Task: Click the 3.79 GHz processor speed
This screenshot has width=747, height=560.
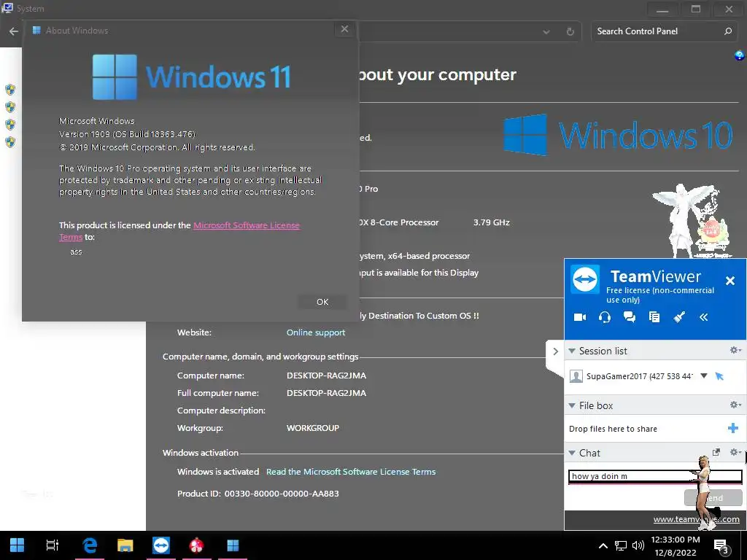Action: pos(492,222)
